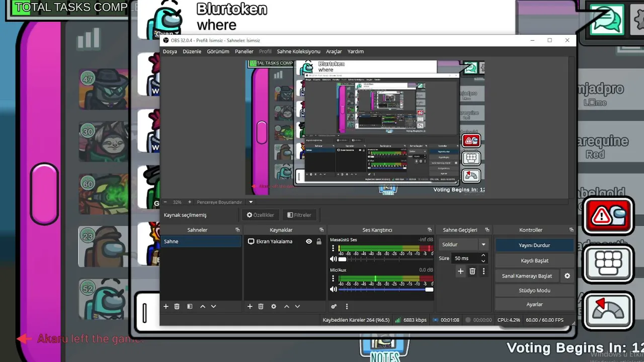
Task: Click the Süre duration field showing 50 ms
Action: 466,258
